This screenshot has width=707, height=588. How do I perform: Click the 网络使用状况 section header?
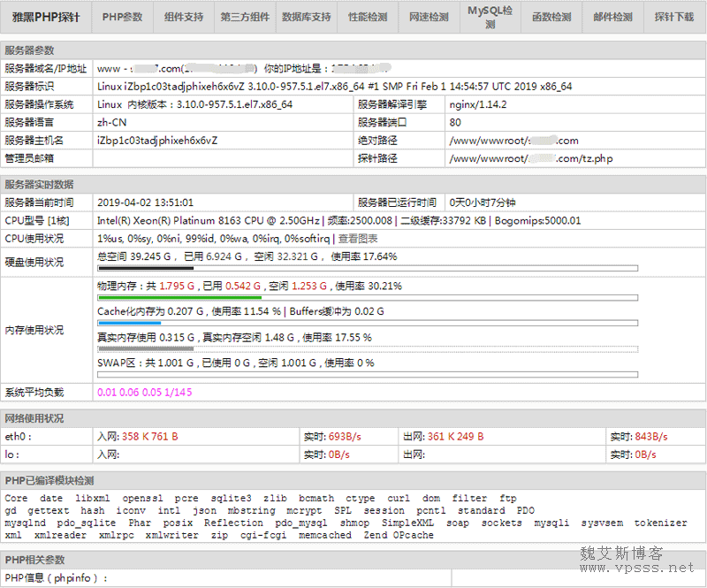[x=34, y=418]
